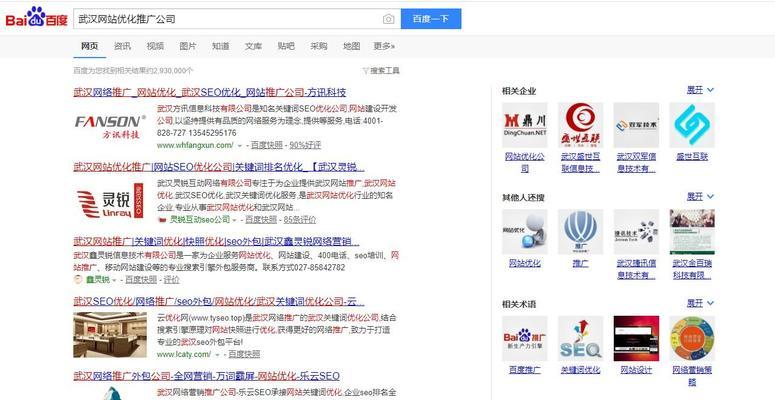Visit www.lcaty.com URL link
Screen dimensions: 775x400
pos(184,354)
